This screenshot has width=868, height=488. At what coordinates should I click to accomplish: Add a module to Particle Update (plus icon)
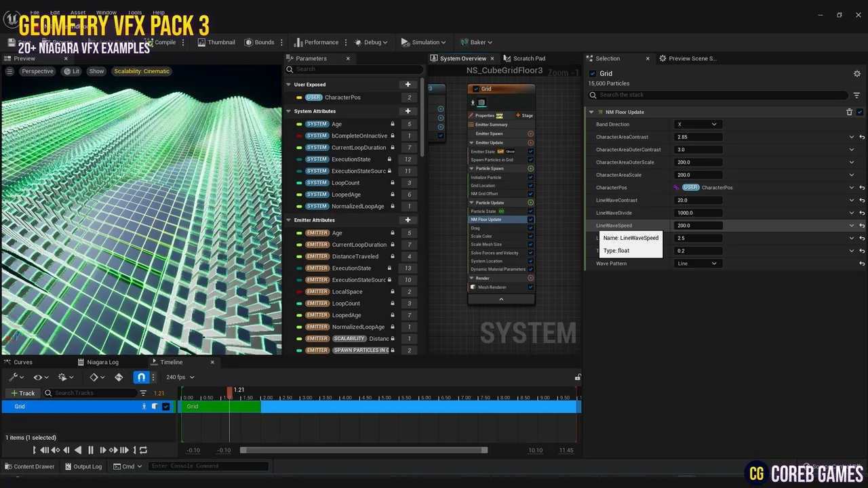click(530, 203)
